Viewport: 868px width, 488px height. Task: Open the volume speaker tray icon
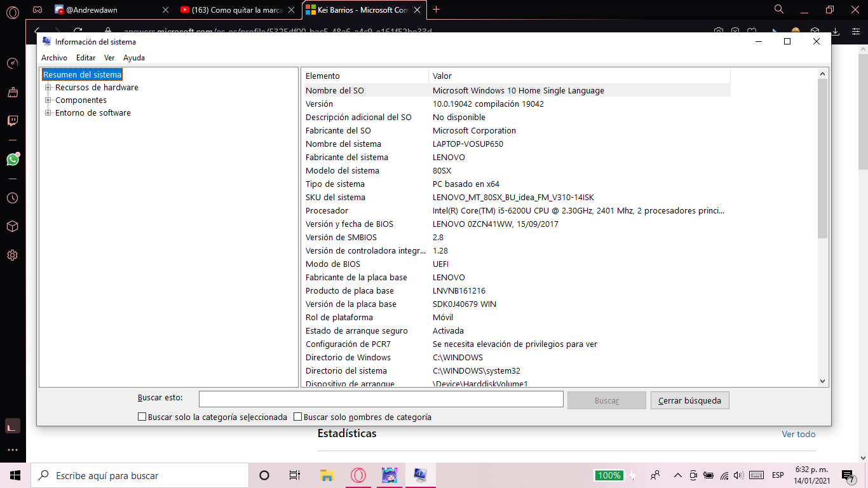(738, 475)
